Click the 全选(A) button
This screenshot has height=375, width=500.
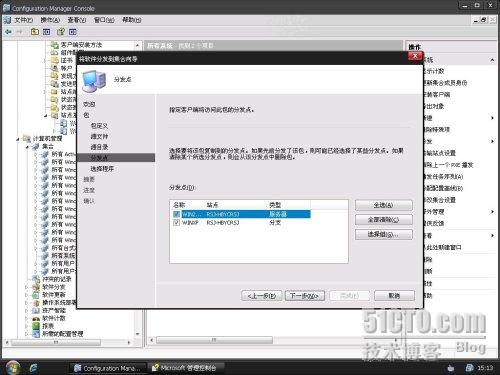tap(384, 205)
